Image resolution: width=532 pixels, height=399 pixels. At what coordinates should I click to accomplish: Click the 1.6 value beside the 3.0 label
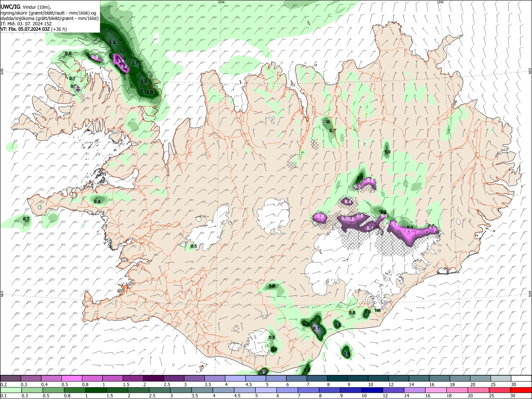coord(377,310)
